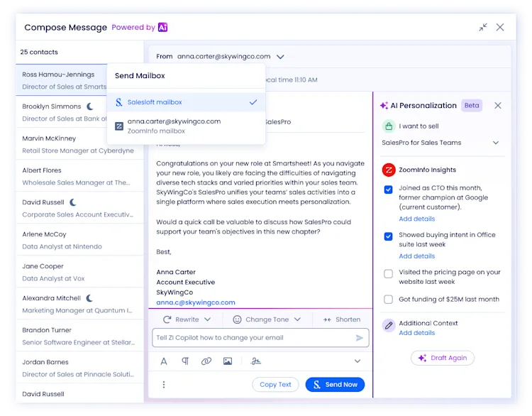Open the three-dot more options menu
The image size is (532, 416).
click(x=164, y=385)
